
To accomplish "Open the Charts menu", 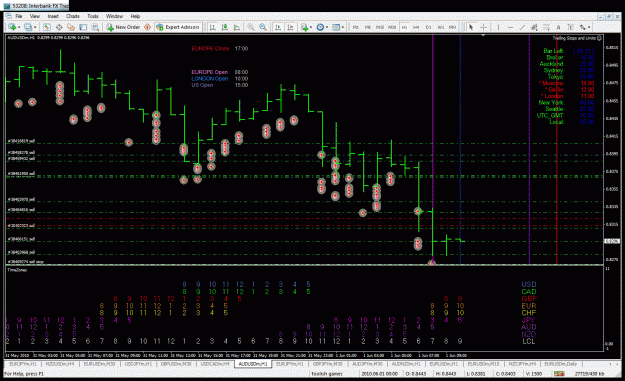I will (73, 16).
